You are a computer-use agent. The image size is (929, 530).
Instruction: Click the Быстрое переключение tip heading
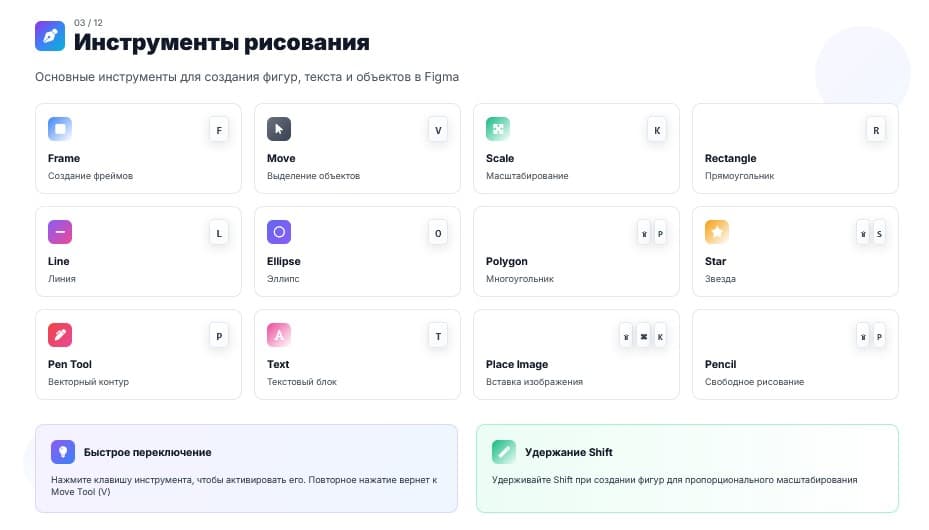148,452
